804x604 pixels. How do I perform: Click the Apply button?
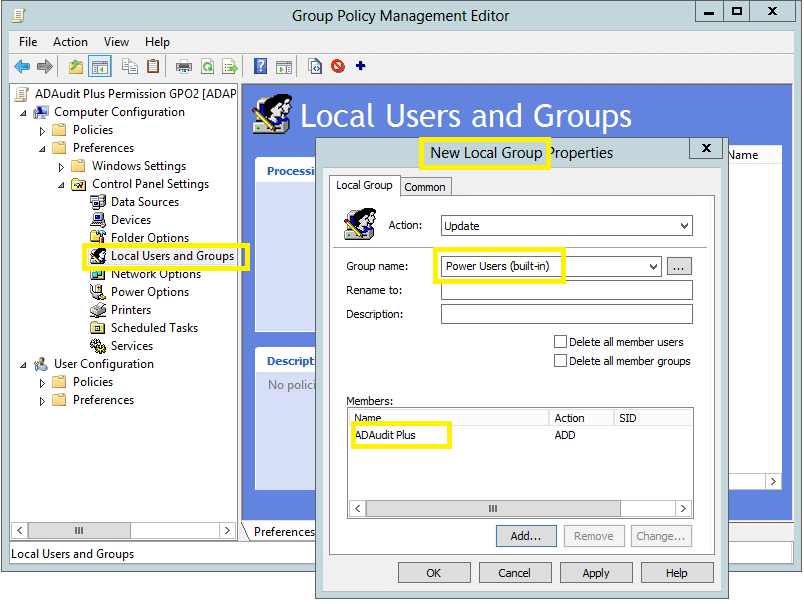[596, 573]
